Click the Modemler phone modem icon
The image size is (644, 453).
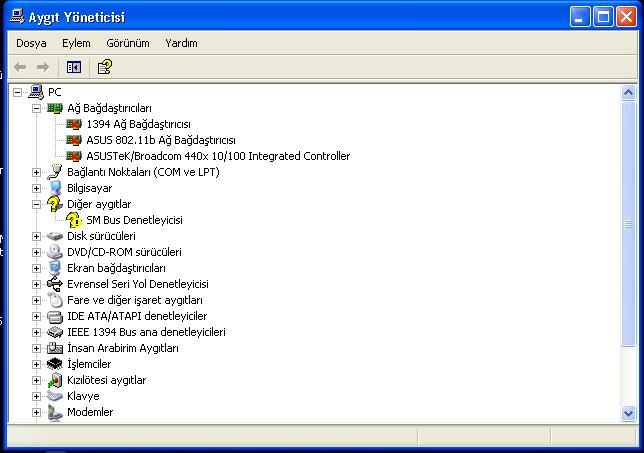click(55, 412)
